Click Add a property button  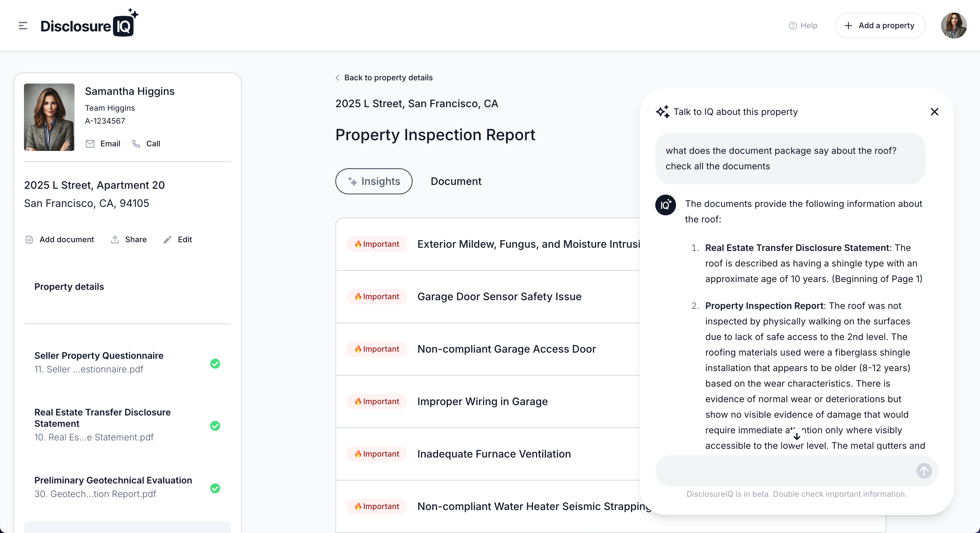[x=880, y=26]
